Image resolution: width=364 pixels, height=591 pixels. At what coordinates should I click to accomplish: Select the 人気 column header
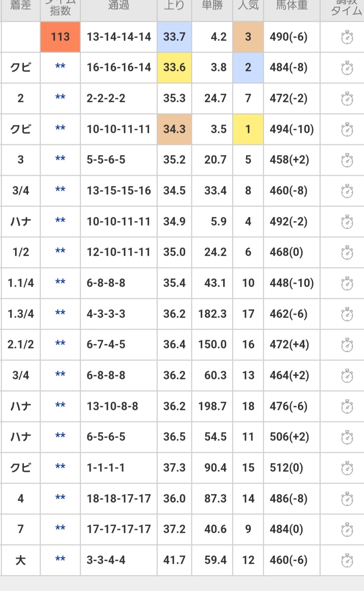(248, 6)
